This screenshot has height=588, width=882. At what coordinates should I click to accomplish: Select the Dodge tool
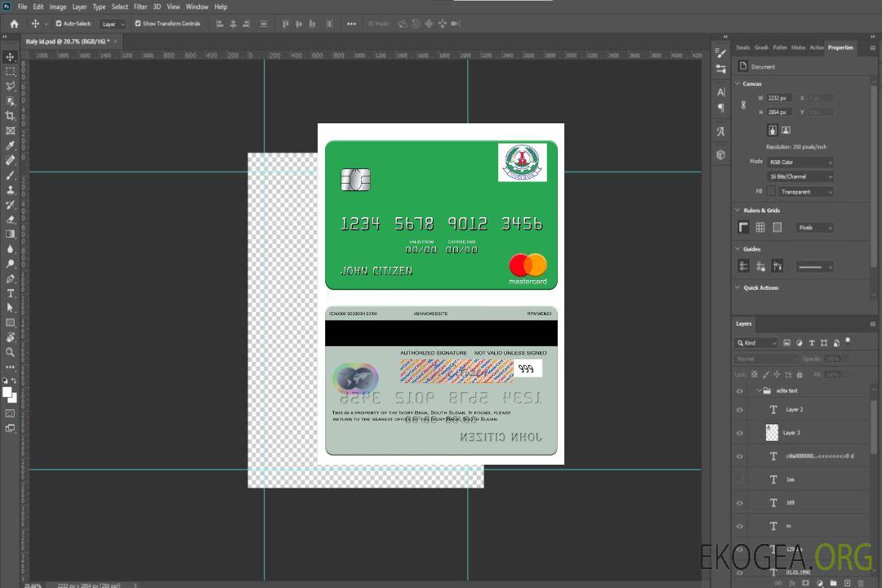click(x=10, y=263)
